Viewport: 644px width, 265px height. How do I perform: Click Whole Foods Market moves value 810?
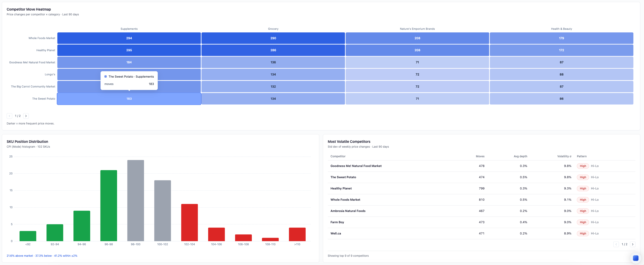[x=481, y=200]
